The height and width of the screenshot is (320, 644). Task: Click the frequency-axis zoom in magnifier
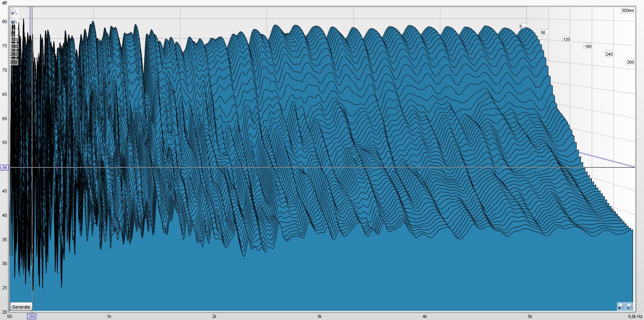629,306
